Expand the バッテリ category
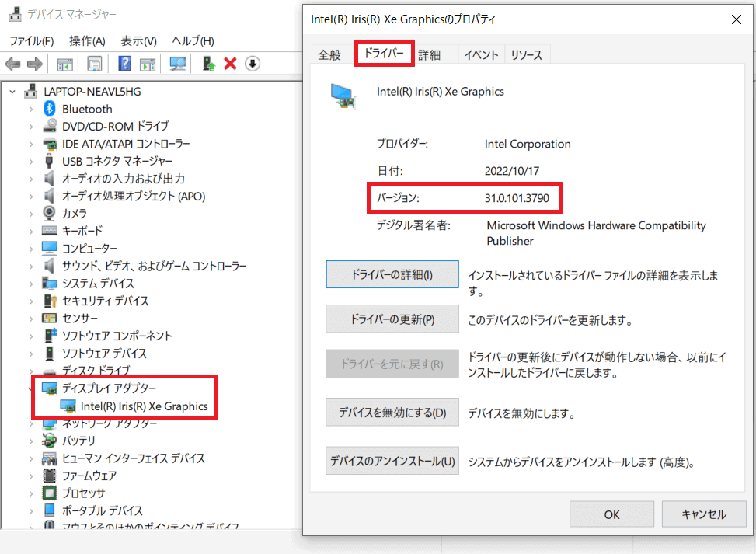The image size is (756, 554). (31, 441)
